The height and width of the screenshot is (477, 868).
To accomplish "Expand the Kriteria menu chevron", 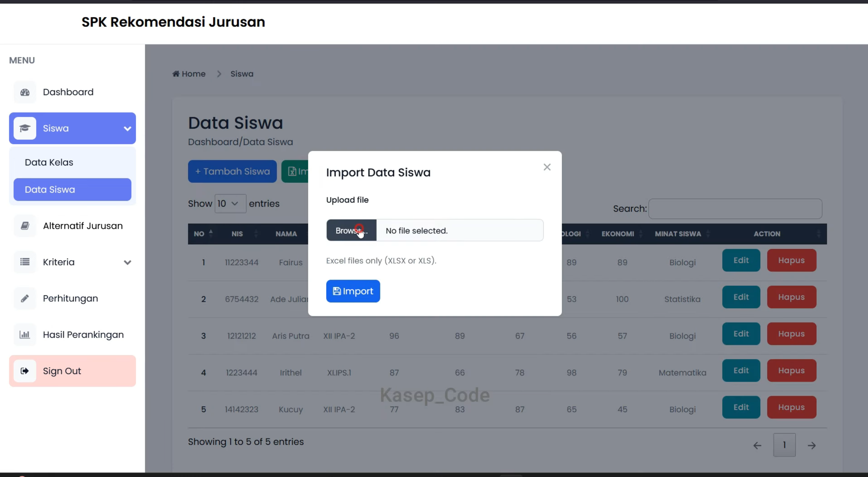I will coord(127,262).
